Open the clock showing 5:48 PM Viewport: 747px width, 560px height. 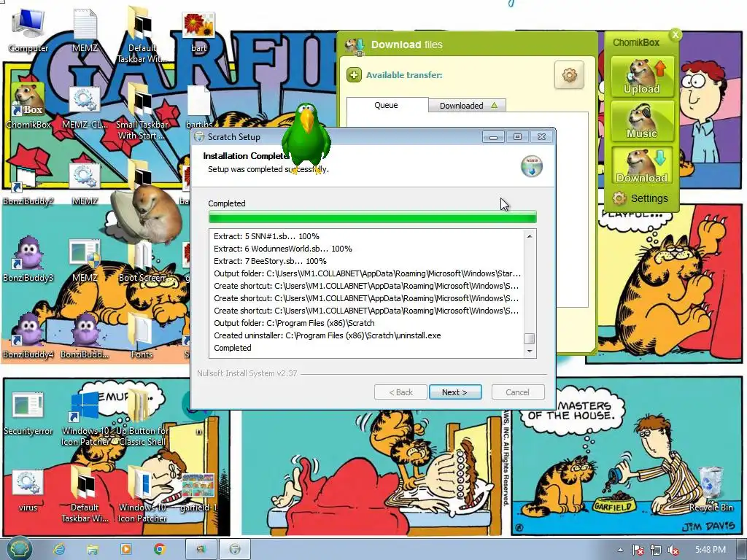(710, 550)
